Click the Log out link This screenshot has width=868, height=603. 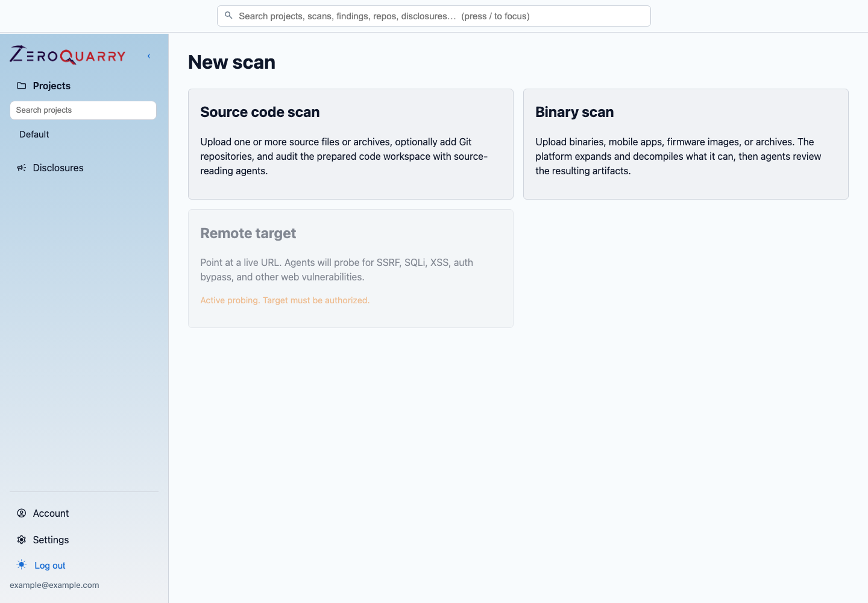[x=50, y=566]
